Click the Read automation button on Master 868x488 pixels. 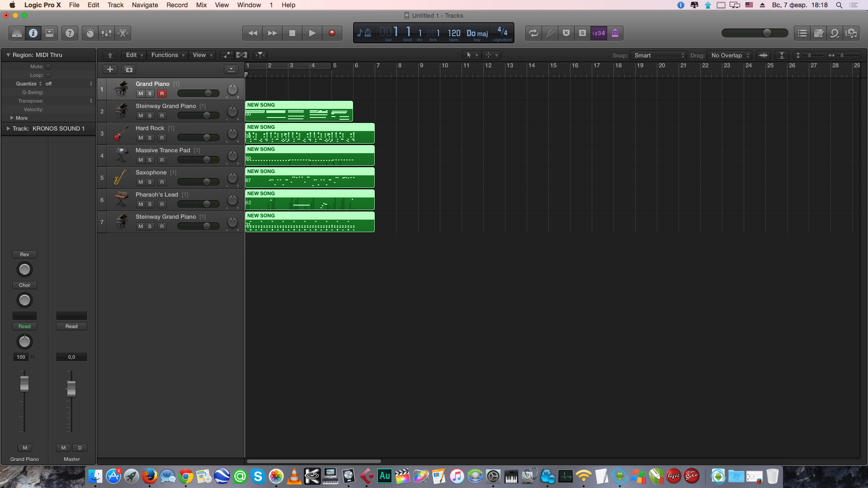[71, 326]
